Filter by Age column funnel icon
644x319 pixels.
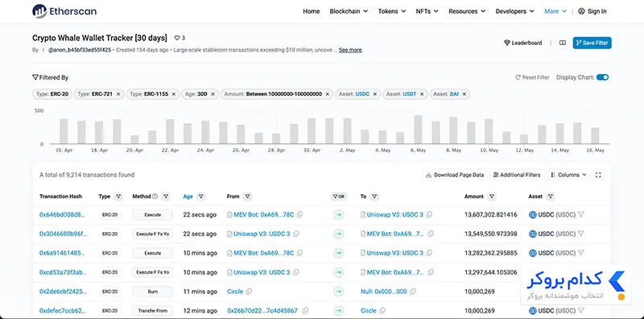tap(200, 197)
